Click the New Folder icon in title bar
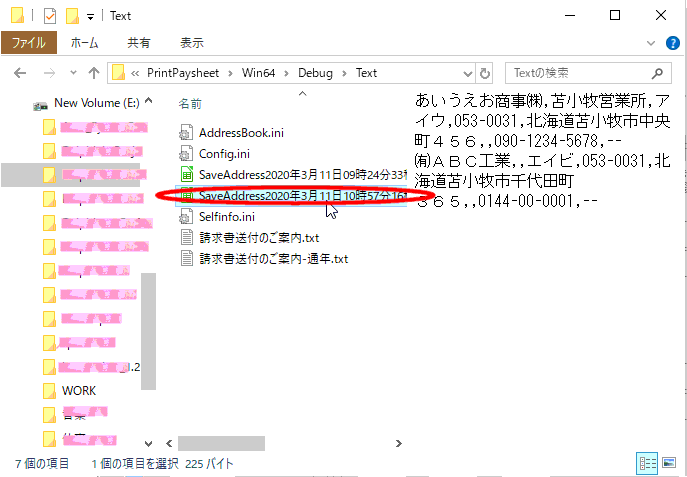The width and height of the screenshot is (687, 477). coord(72,16)
